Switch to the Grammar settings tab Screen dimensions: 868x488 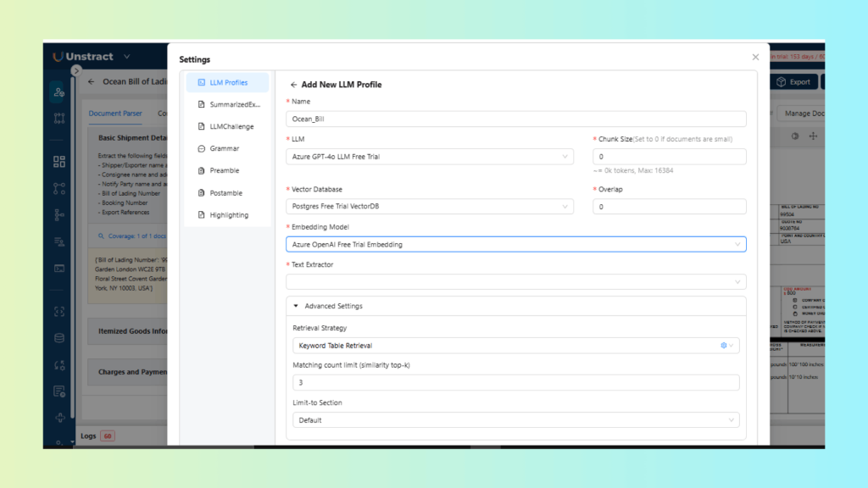tap(224, 148)
